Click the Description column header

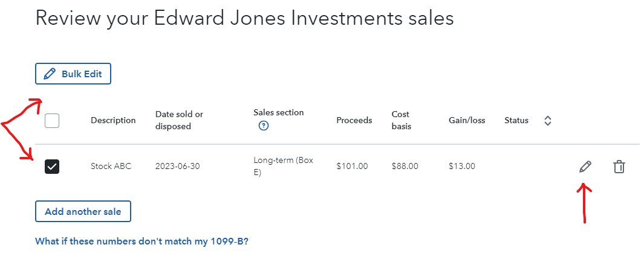pyautogui.click(x=113, y=120)
